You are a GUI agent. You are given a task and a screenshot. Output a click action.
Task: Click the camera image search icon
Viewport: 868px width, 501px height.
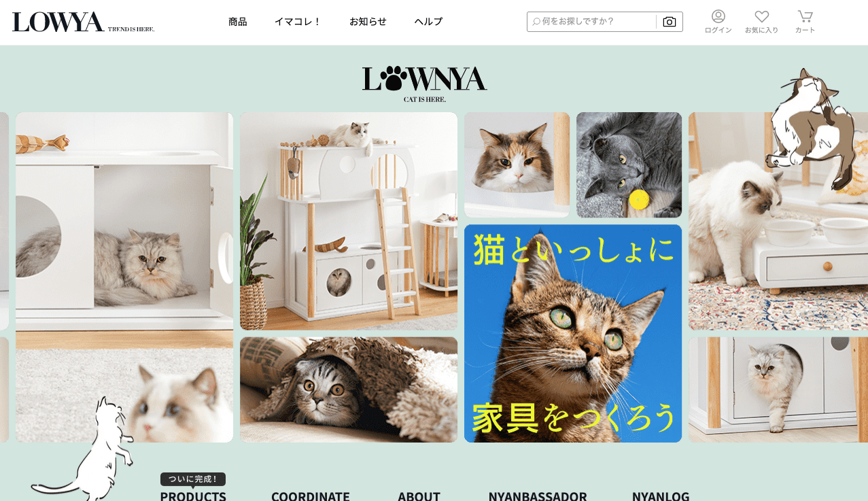pyautogui.click(x=670, y=22)
